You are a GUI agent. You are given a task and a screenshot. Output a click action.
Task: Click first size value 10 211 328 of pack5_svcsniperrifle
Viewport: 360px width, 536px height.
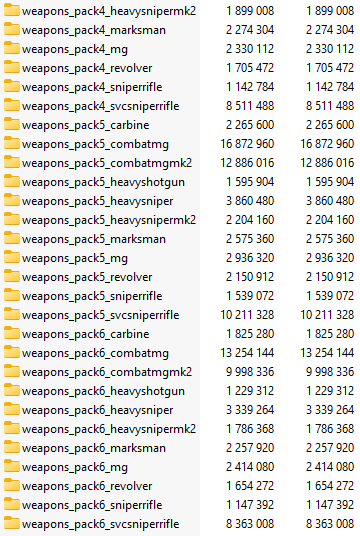[x=247, y=315]
